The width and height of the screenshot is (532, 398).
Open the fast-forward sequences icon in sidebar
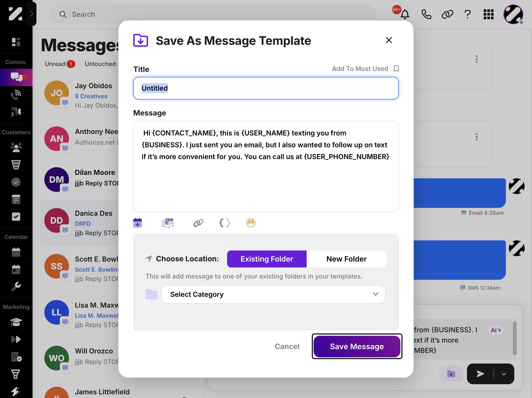pyautogui.click(x=16, y=339)
